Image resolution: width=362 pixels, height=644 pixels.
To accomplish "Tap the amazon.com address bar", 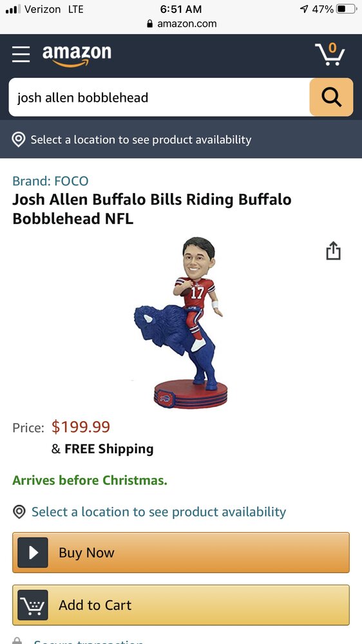I will point(182,24).
